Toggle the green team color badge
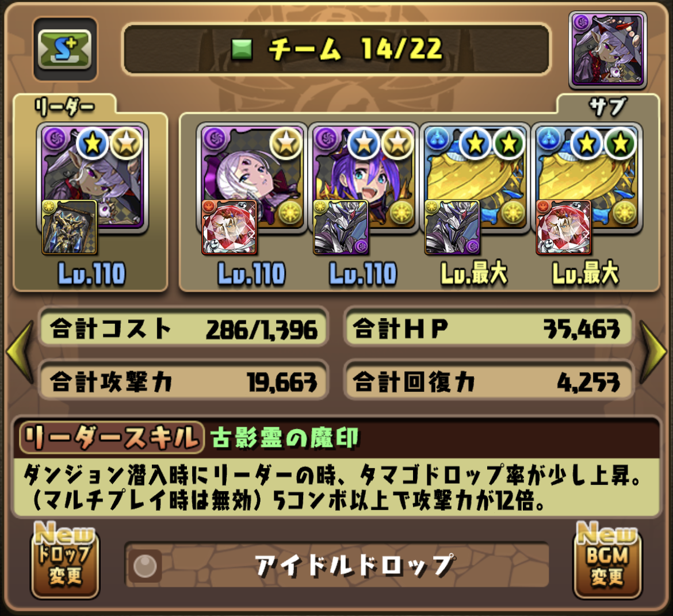The image size is (673, 616). (242, 49)
